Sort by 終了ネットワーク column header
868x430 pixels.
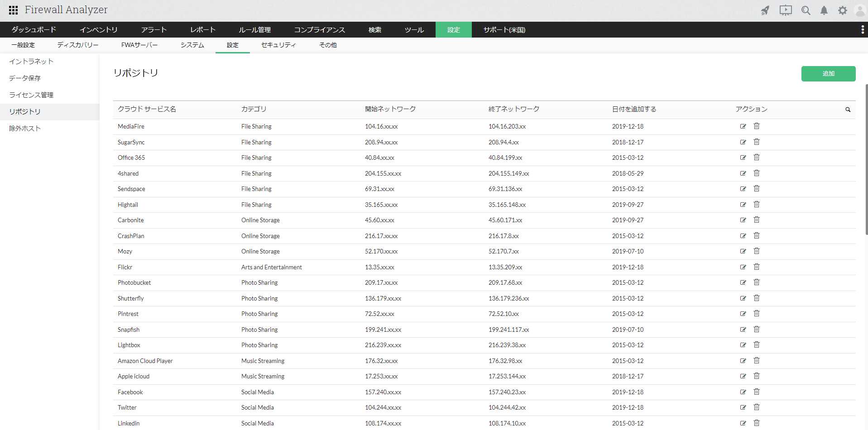pyautogui.click(x=514, y=109)
